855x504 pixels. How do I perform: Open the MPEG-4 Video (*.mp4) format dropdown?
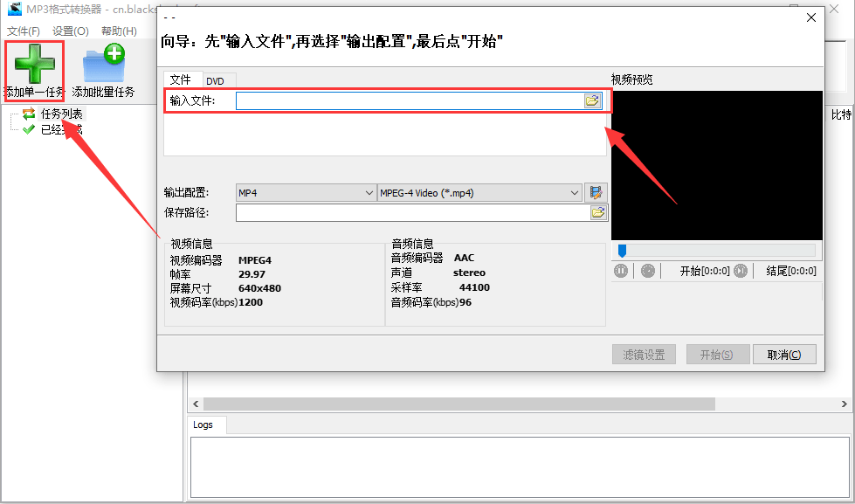coord(574,192)
